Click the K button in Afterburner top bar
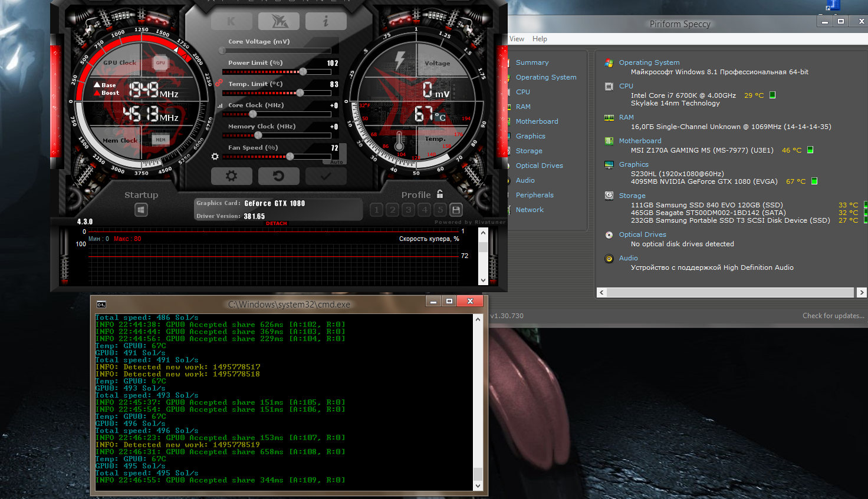The image size is (868, 499). [231, 21]
